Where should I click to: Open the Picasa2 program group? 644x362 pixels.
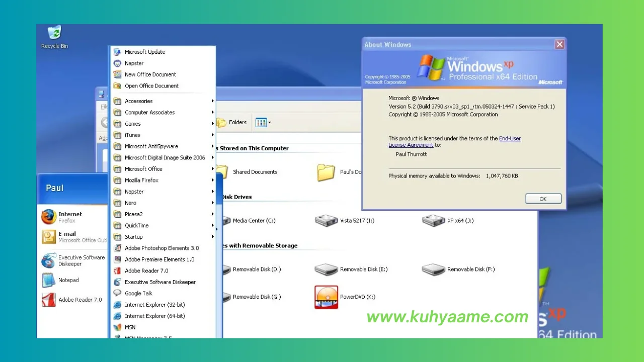point(164,214)
